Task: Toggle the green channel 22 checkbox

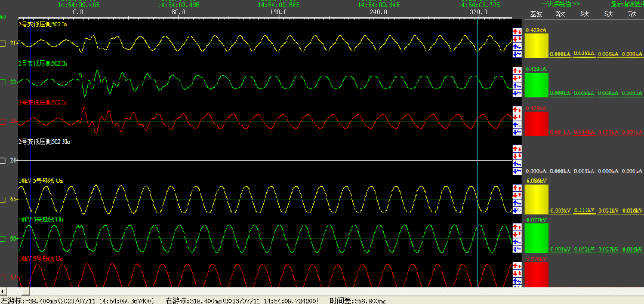Action: click(3, 82)
